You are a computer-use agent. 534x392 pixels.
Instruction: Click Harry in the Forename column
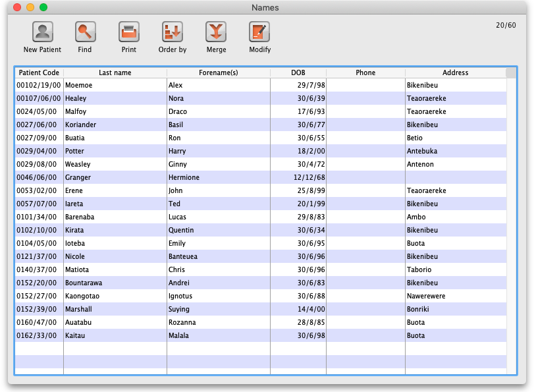click(x=177, y=151)
